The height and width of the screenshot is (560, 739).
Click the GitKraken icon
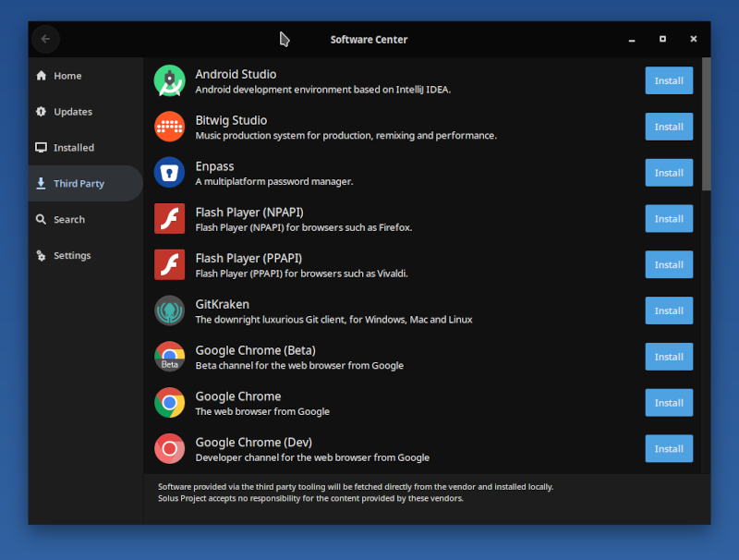(x=169, y=310)
